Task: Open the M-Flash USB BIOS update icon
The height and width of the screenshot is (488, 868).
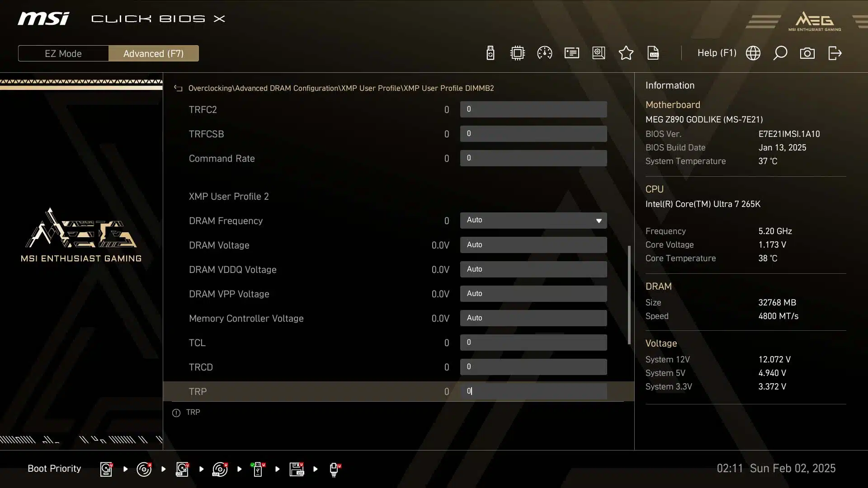Action: click(x=490, y=53)
